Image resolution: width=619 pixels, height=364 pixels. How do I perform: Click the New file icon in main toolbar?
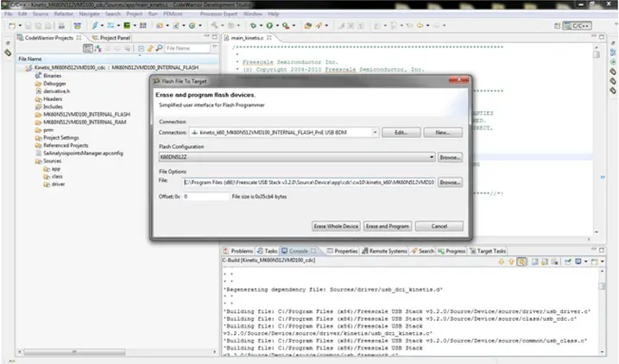pyautogui.click(x=12, y=26)
